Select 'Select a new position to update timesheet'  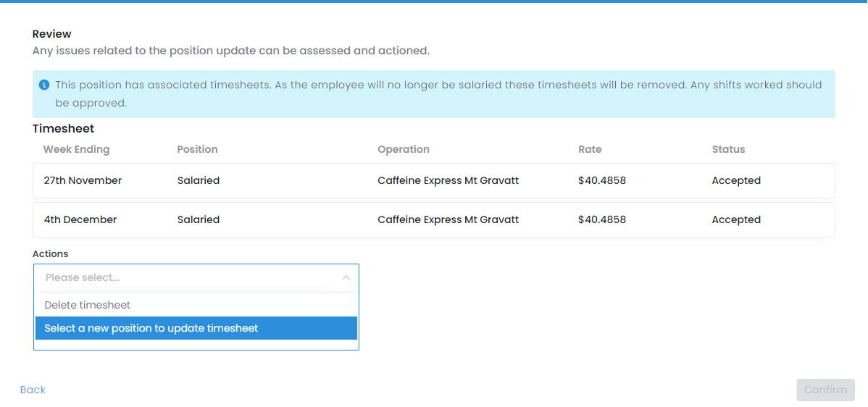tap(151, 328)
